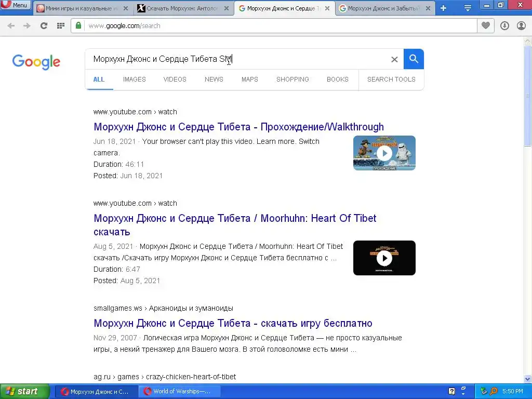
Task: Switch to NEWS results
Action: [x=214, y=79]
